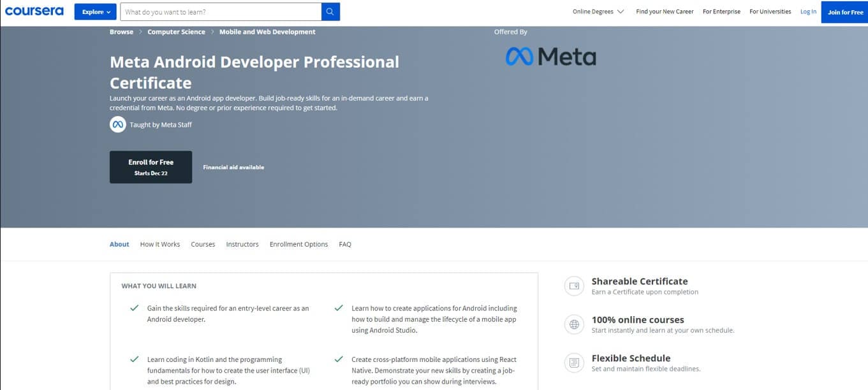Click the search magnifier icon
This screenshot has width=868, height=390.
tap(330, 11)
